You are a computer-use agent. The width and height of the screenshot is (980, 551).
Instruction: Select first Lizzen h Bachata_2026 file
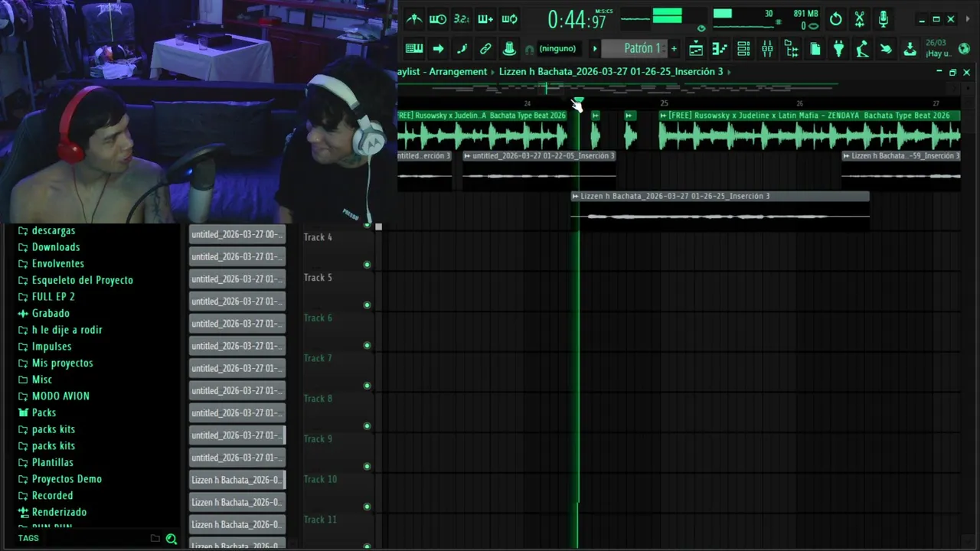[x=237, y=480]
